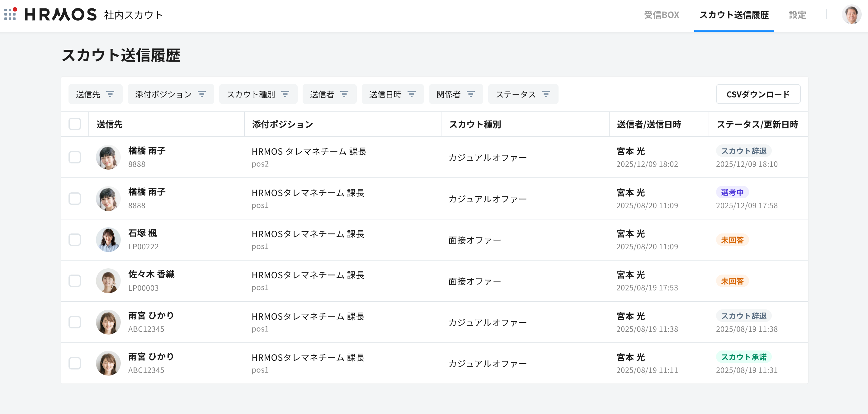This screenshot has width=868, height=414.
Task: Click 石塚 楓's profile photo
Action: click(x=108, y=240)
